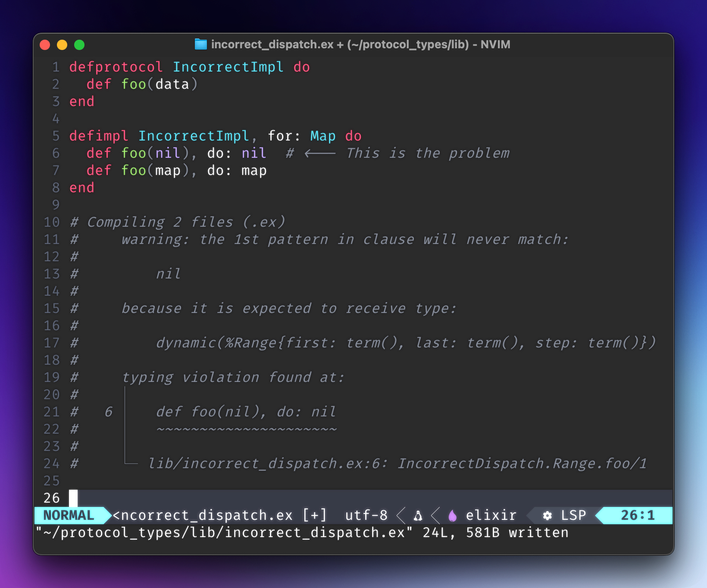Click the 26:1 cursor position indicator
The image size is (707, 588).
(637, 516)
